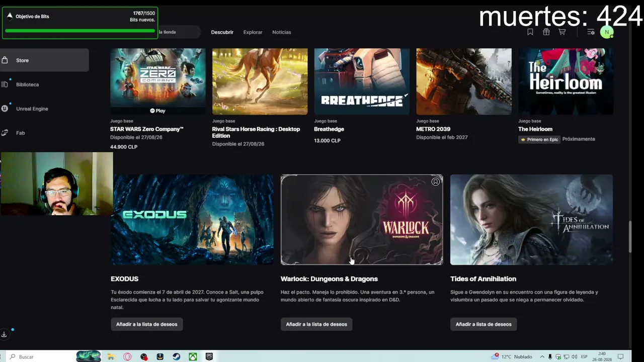Viewport: 644px width, 362px height.
Task: Open the Epic Games taskbar icon
Action: [x=209, y=356]
